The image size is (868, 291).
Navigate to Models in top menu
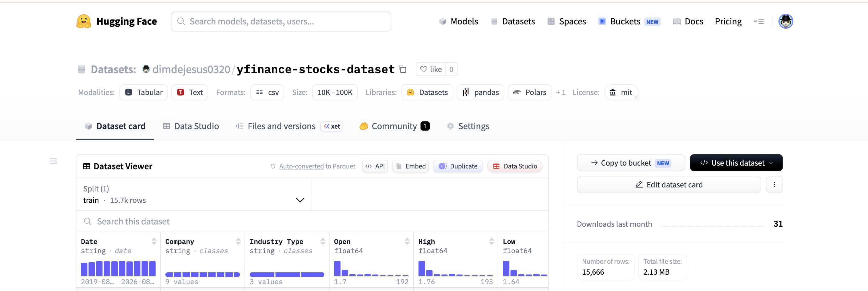pos(458,21)
